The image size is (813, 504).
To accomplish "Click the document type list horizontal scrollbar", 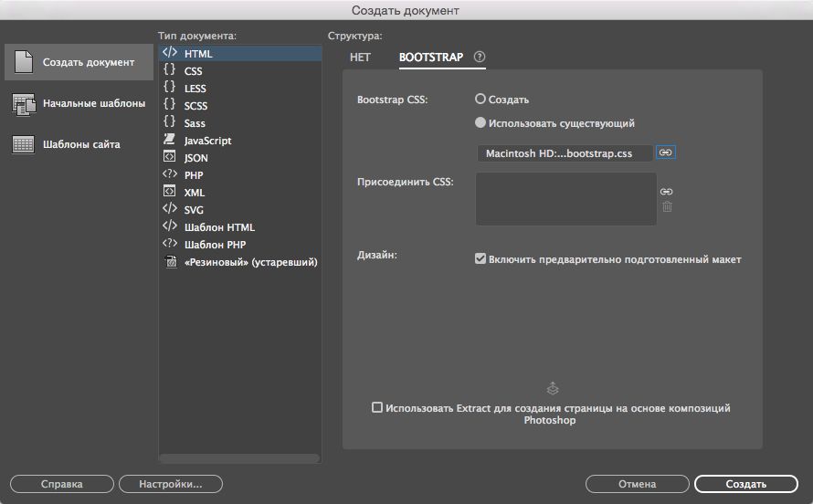I will 239,458.
